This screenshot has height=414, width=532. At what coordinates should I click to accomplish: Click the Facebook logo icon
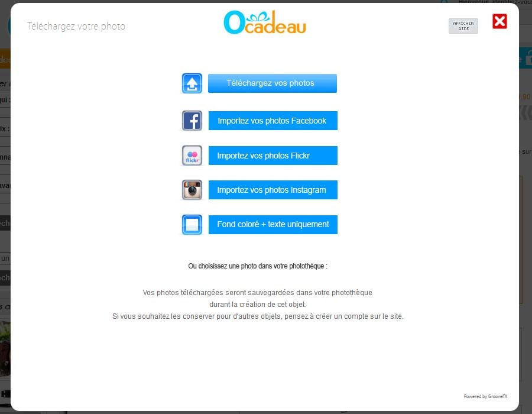tap(192, 121)
